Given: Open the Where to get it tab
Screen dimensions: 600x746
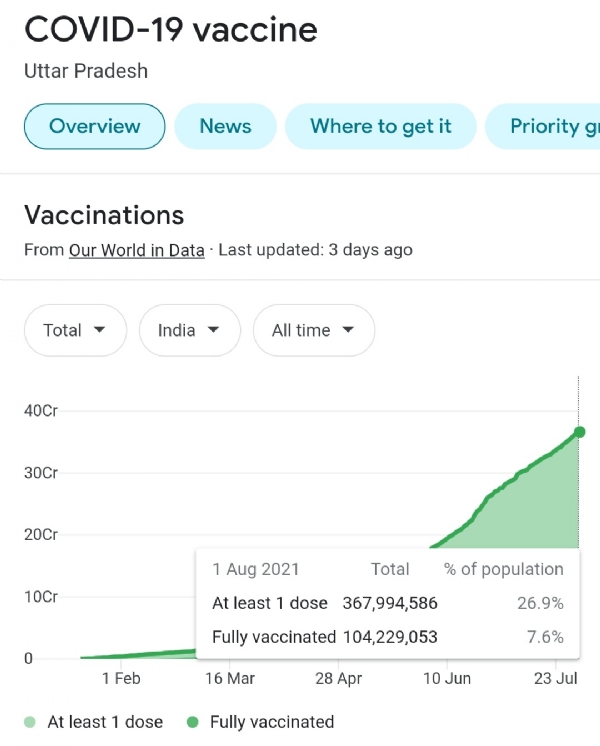Looking at the screenshot, I should coord(380,126).
